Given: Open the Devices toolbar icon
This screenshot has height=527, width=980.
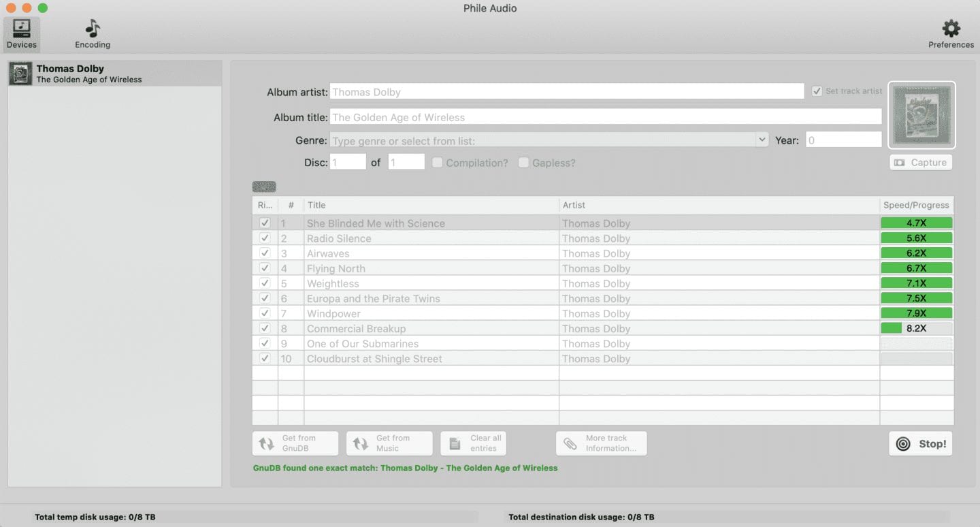Looking at the screenshot, I should pos(22,29).
